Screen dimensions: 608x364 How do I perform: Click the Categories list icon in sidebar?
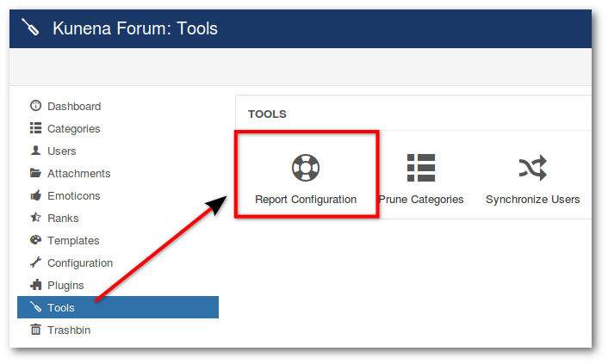pyautogui.click(x=35, y=128)
